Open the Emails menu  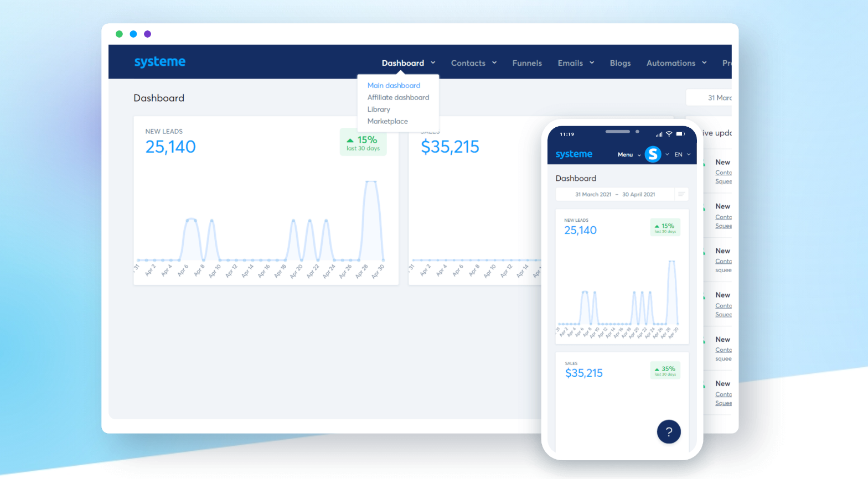570,63
